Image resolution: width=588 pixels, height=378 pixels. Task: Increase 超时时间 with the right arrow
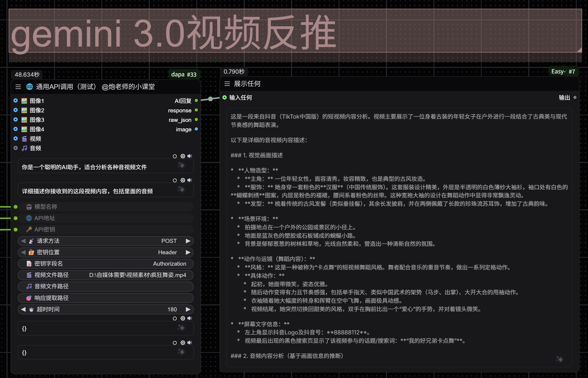[x=188, y=309]
